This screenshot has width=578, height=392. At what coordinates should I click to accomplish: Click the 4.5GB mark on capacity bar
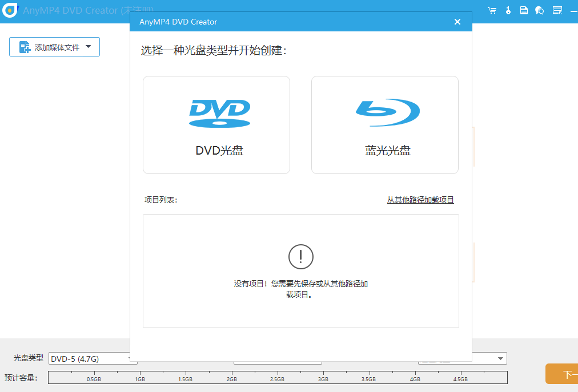tap(460, 379)
